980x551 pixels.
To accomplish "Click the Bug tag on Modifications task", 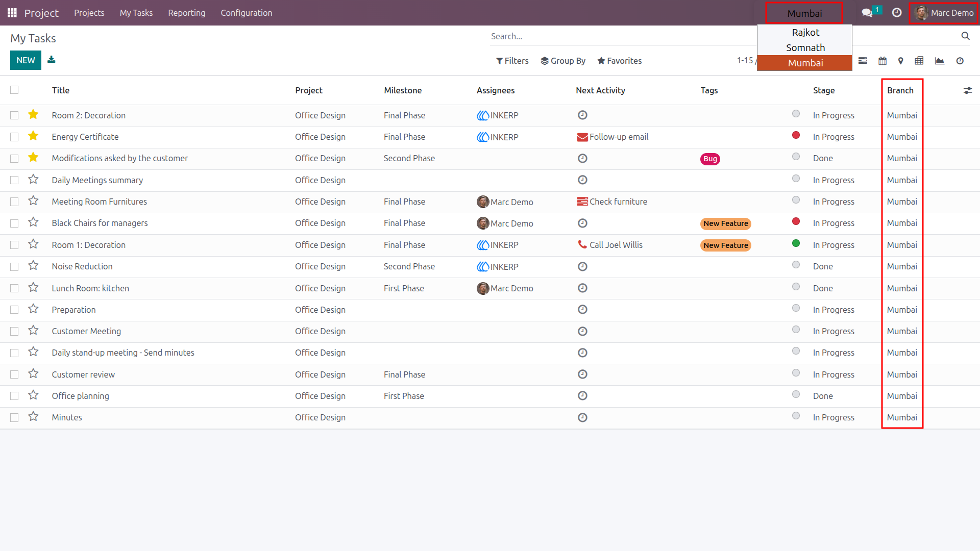I will tap(710, 159).
